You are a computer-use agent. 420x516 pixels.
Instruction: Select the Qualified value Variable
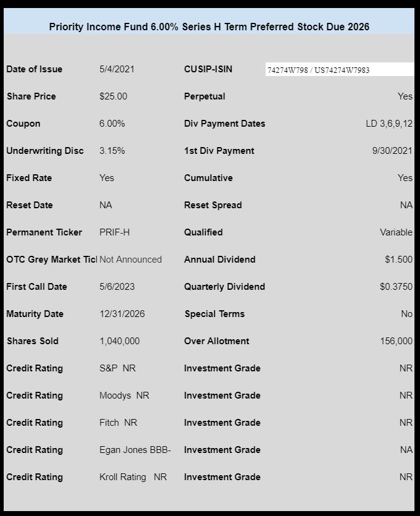pos(396,232)
